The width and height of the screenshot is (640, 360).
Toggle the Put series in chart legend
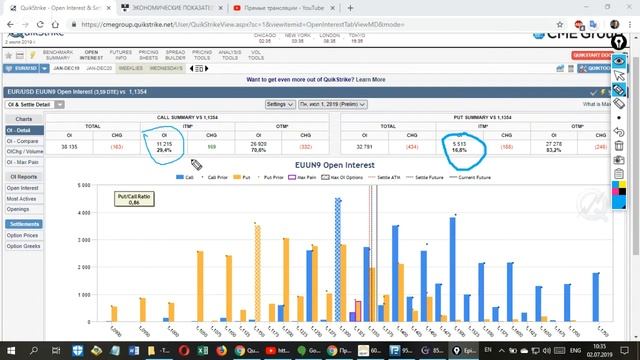point(242,178)
